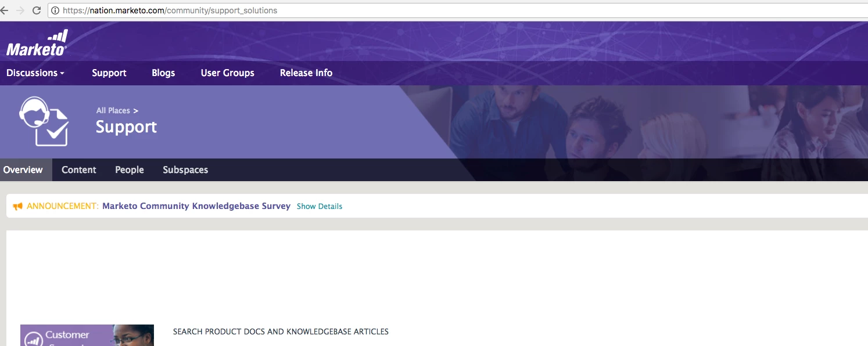Open the Discussions dropdown menu

35,73
